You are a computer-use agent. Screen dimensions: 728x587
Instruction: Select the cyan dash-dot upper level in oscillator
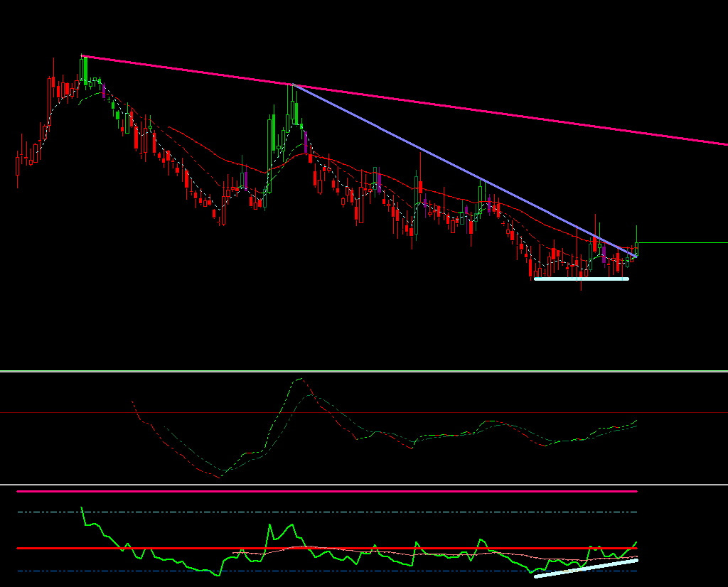coord(327,512)
